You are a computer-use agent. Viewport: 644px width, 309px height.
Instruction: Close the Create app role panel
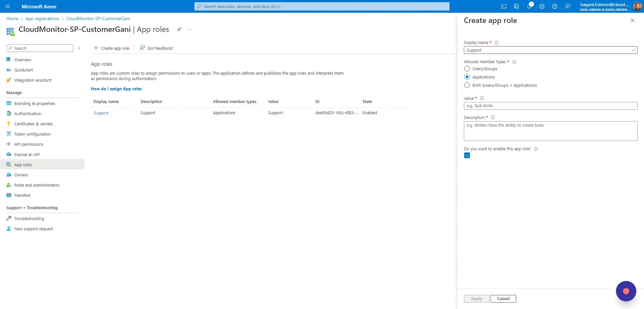tap(633, 20)
